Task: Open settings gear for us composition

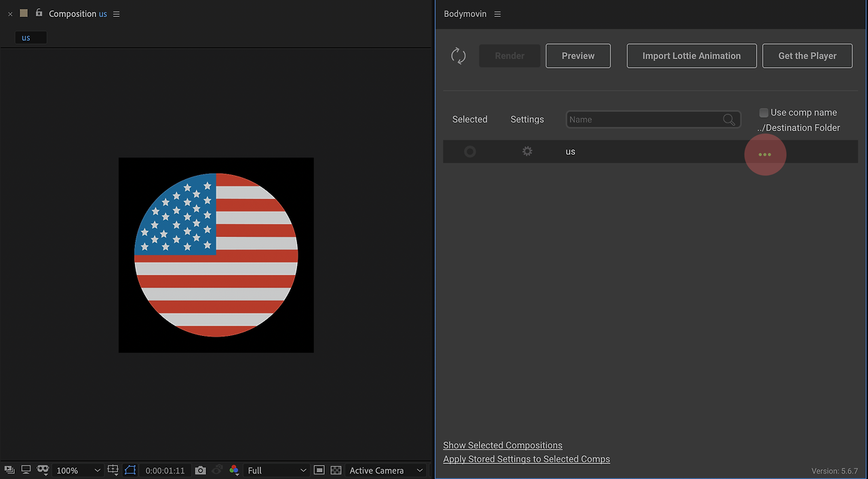Action: click(527, 151)
